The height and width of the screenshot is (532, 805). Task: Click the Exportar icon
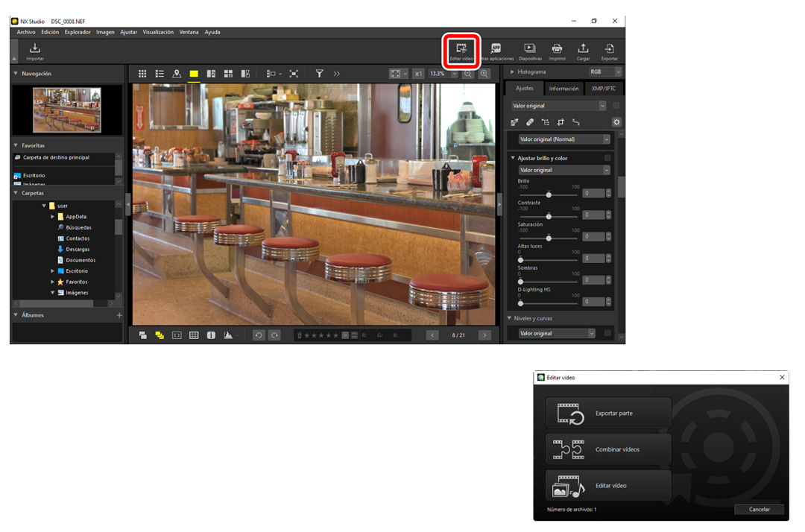610,51
